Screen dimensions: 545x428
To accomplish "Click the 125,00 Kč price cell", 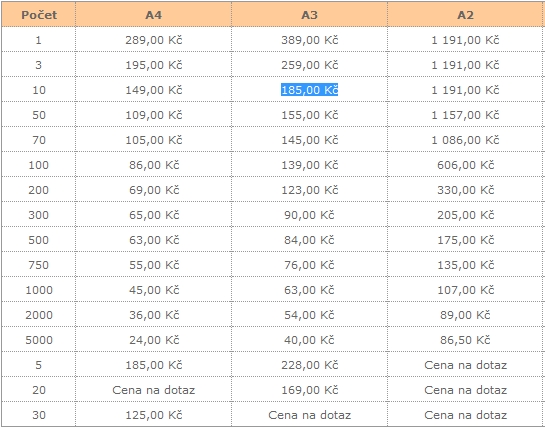I will [x=154, y=415].
